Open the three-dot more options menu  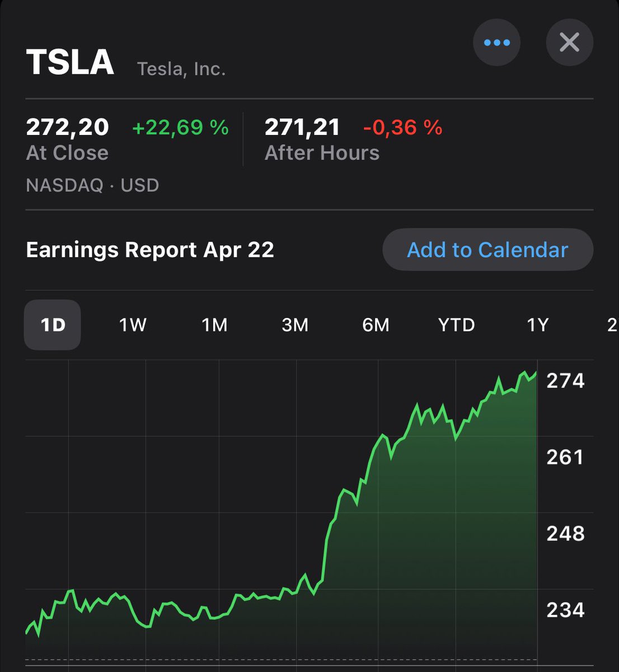496,43
